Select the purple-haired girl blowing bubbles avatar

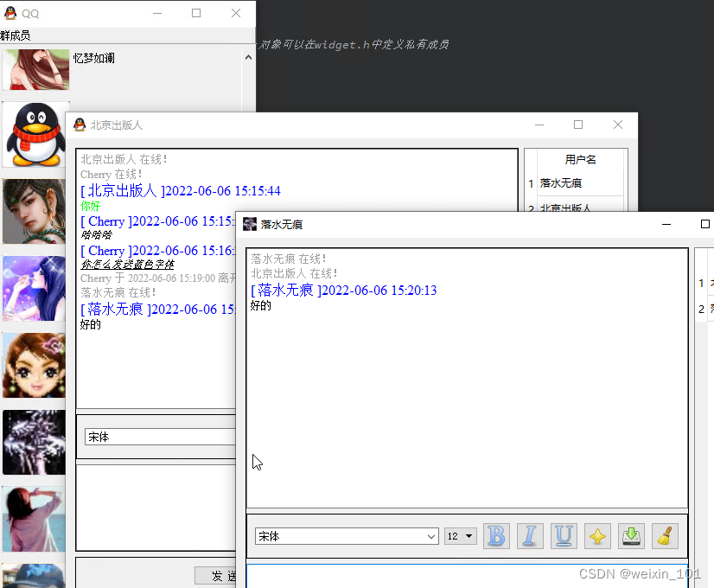35,288
